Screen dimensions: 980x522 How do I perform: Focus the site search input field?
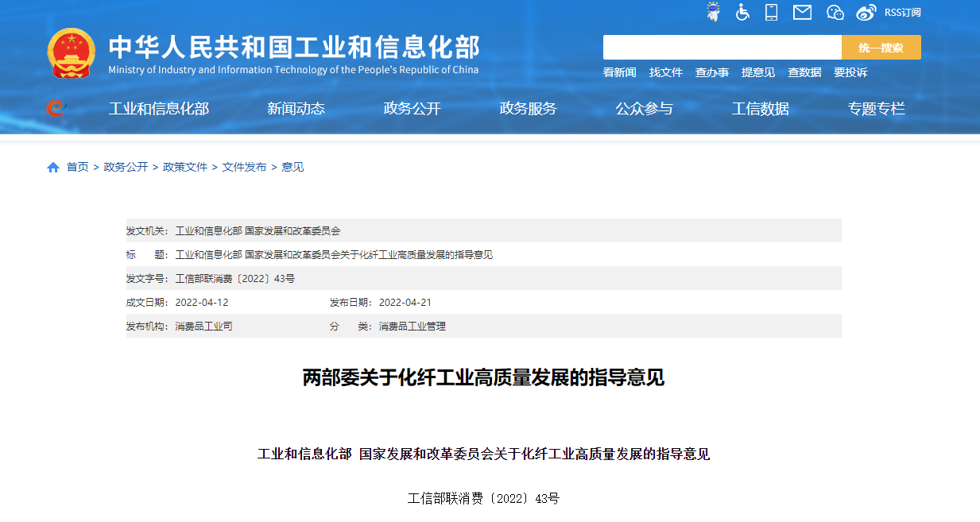pyautogui.click(x=722, y=48)
